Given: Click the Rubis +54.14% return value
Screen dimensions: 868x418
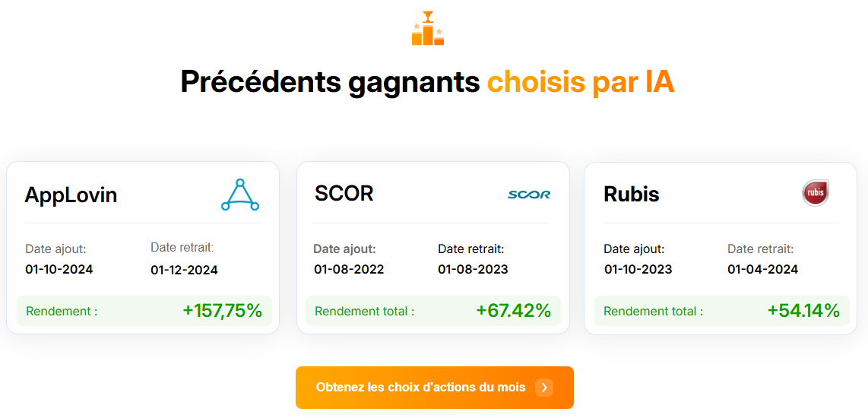Looking at the screenshot, I should point(804,311).
